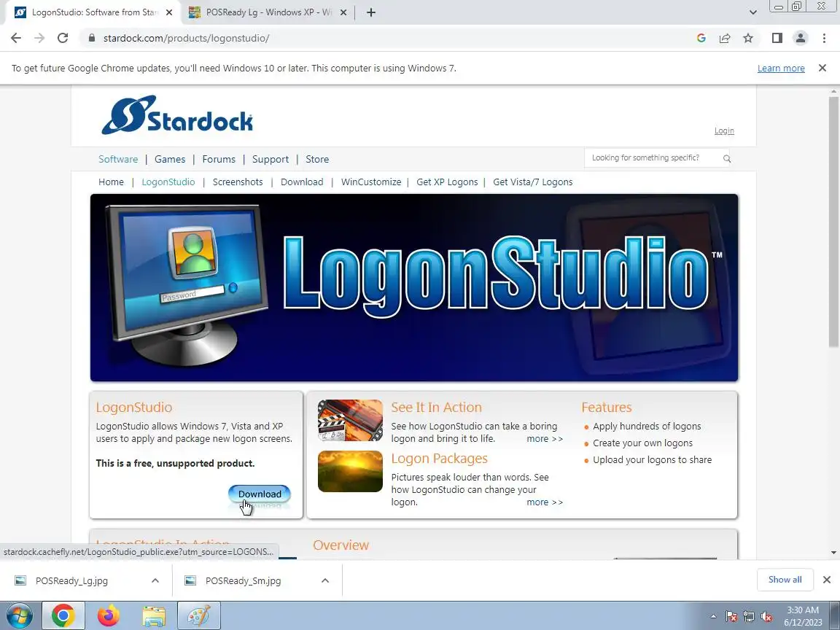The image size is (840, 630).
Task: Click the Logon Packages heading
Action: pos(439,458)
